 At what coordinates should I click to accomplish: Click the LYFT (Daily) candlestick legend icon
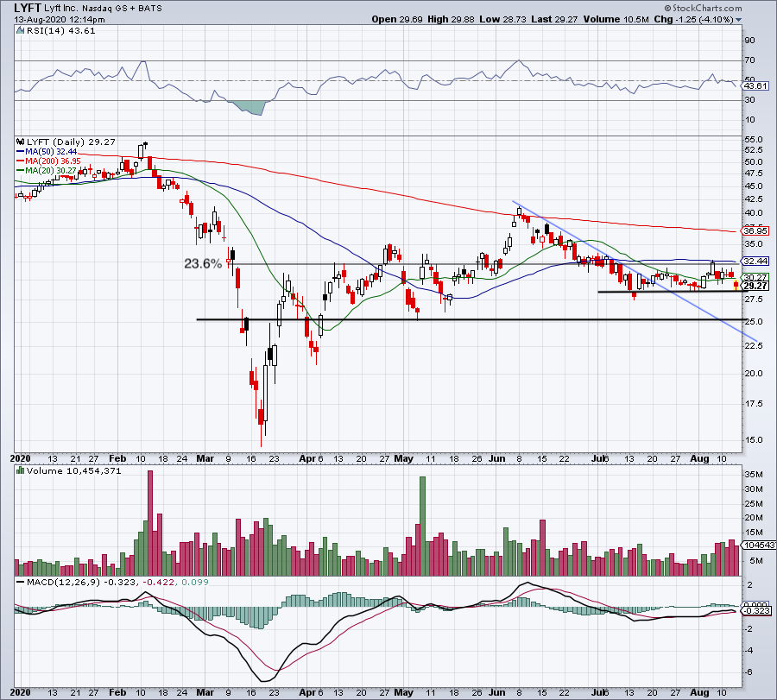point(21,142)
